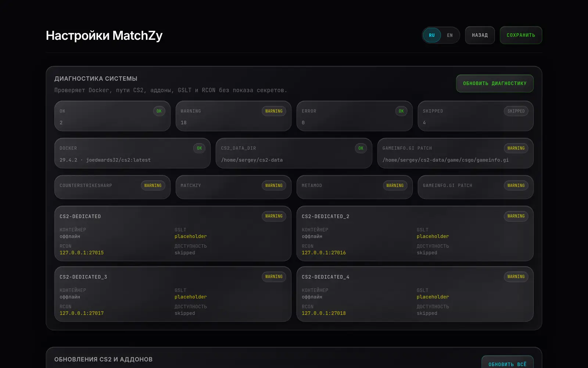Viewport: 588px width, 368px height.
Task: Click RCON address 127.0.0.1:27016
Action: click(324, 253)
